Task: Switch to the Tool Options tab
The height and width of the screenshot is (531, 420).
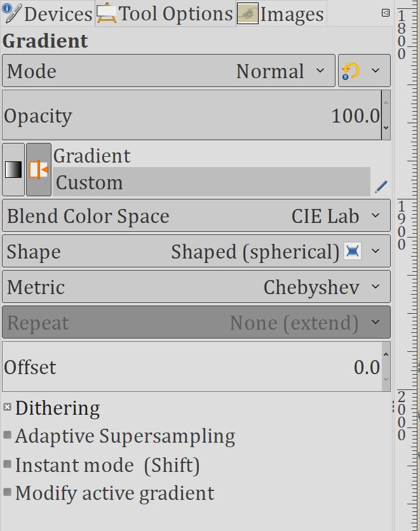Action: coord(165,14)
